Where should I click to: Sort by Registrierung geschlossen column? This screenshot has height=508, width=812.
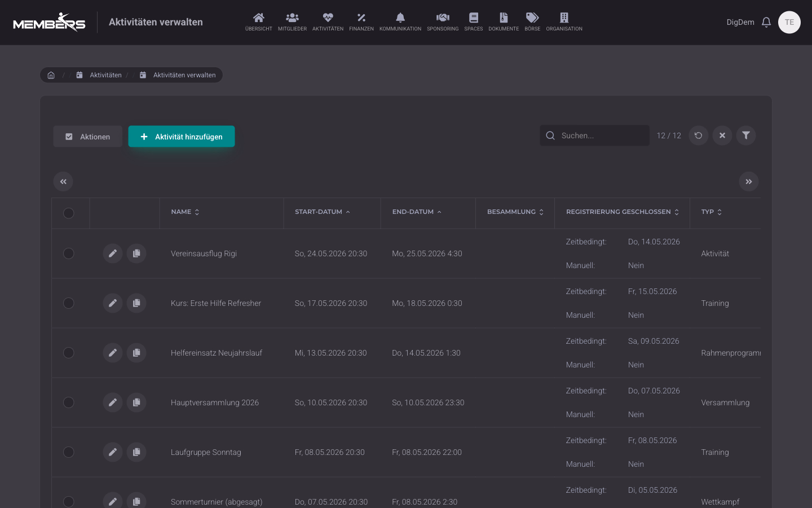click(623, 212)
